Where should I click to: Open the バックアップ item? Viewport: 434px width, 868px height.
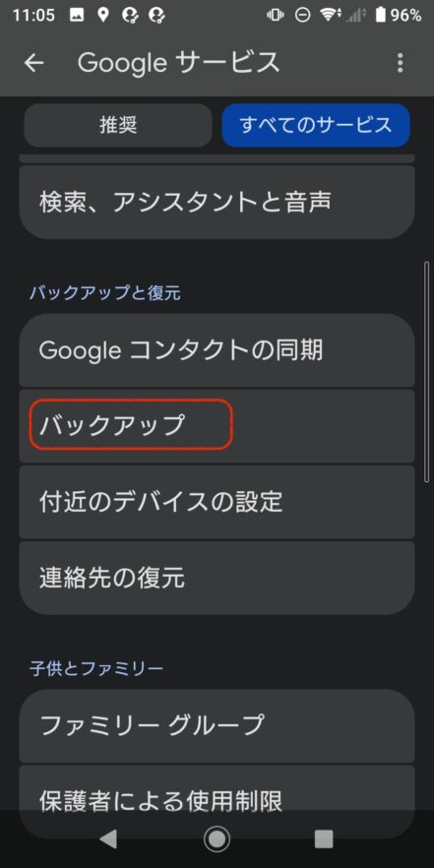click(x=217, y=426)
